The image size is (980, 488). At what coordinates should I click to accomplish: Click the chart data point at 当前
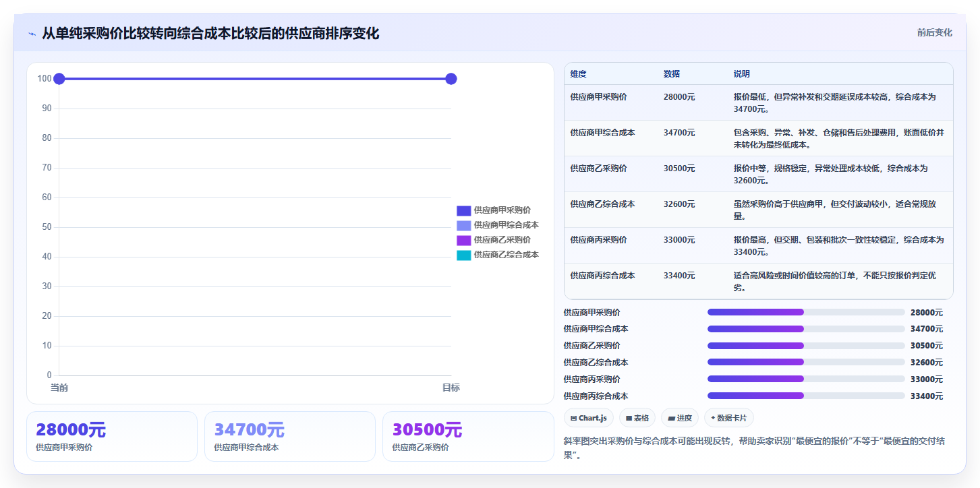59,79
